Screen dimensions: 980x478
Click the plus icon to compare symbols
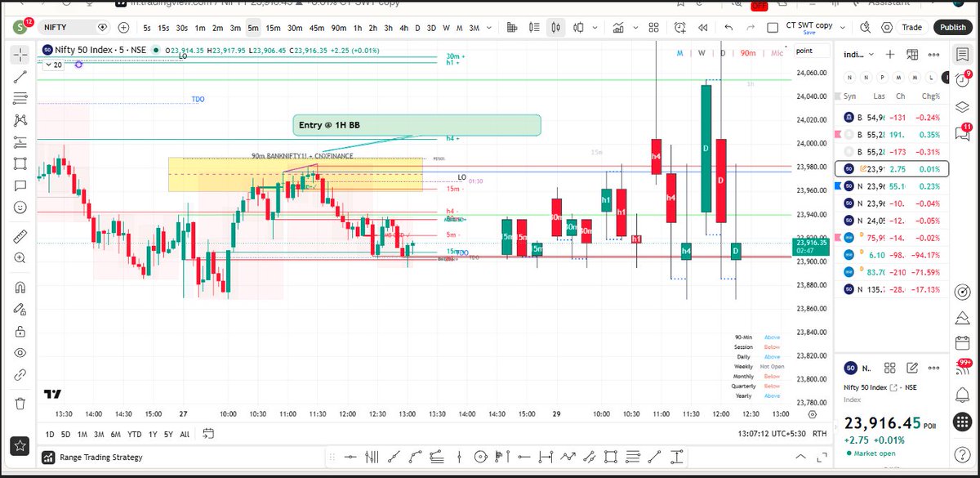point(124,27)
